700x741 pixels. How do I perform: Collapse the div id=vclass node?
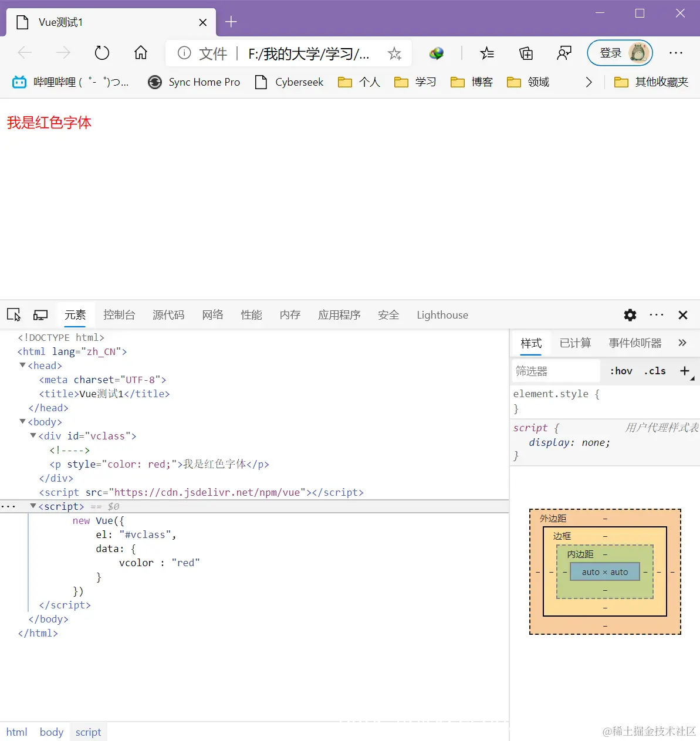33,436
